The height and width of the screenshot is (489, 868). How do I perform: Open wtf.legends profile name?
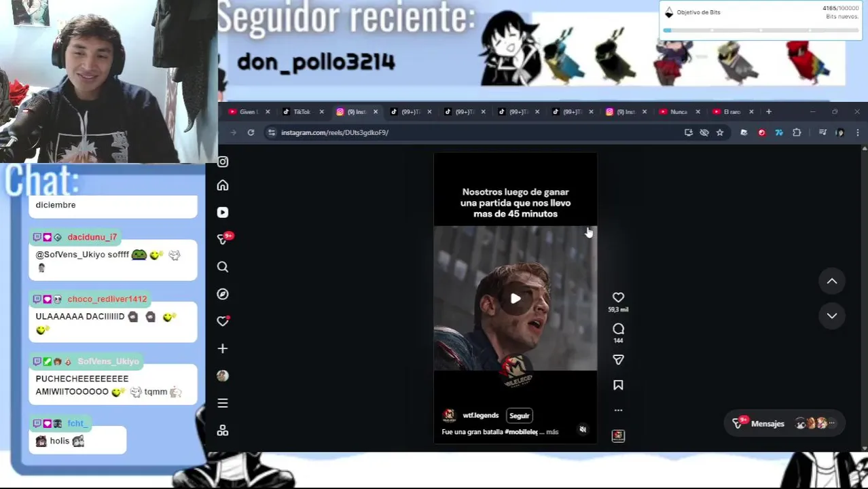coord(481,416)
